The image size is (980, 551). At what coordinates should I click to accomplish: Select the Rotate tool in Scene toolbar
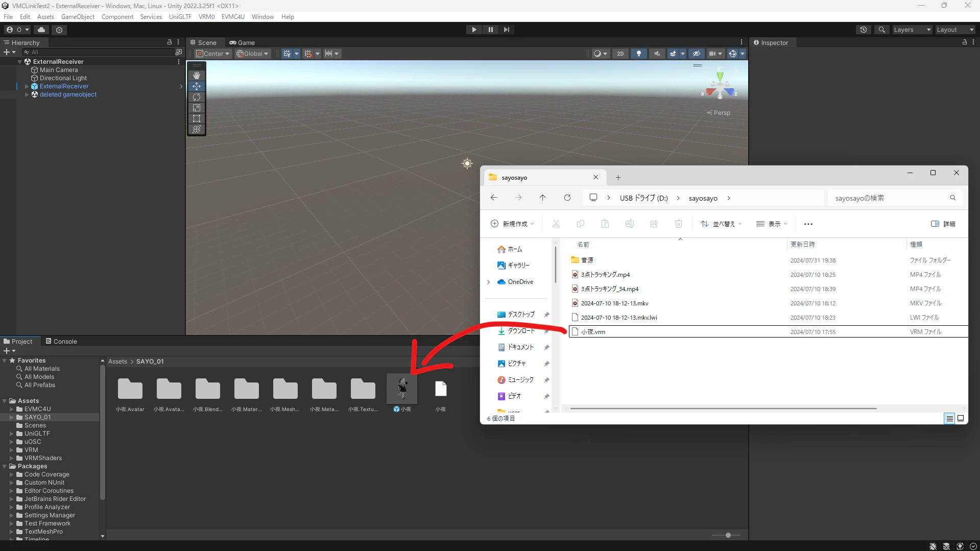point(197,97)
